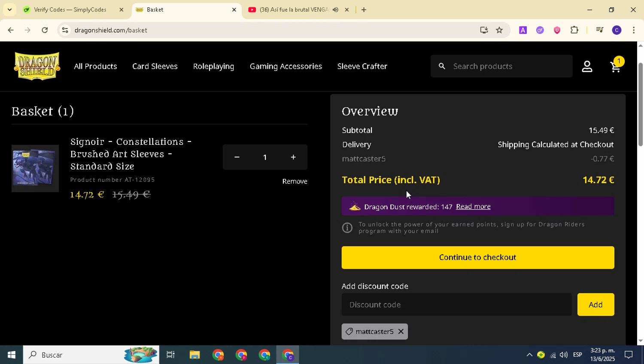Open the media control icon

point(600,30)
